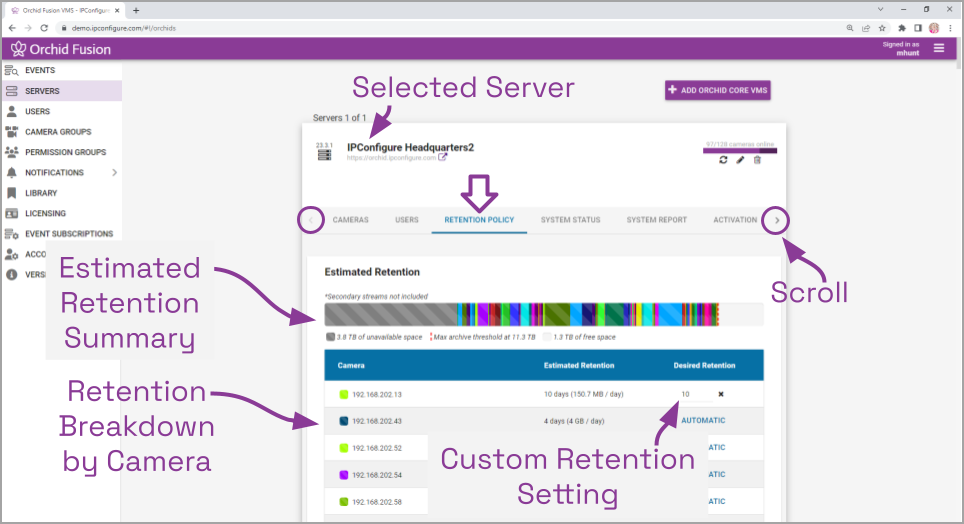Click the browser address bar
The image size is (964, 524).
coord(449,28)
